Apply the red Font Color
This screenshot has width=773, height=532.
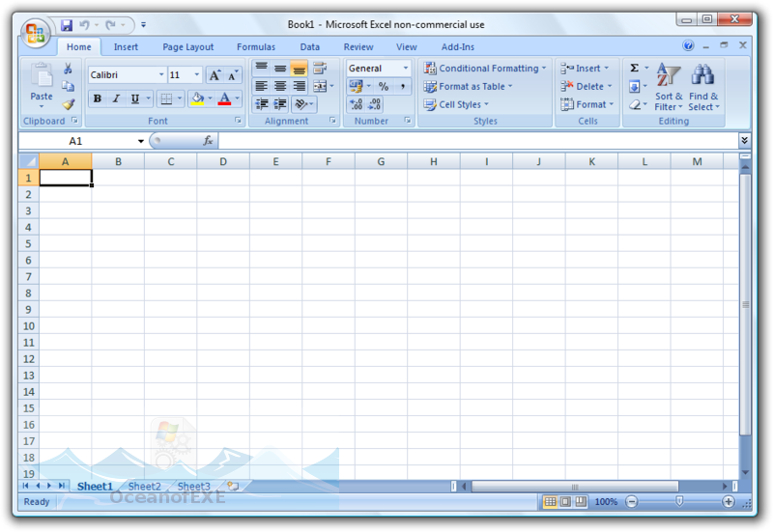225,99
